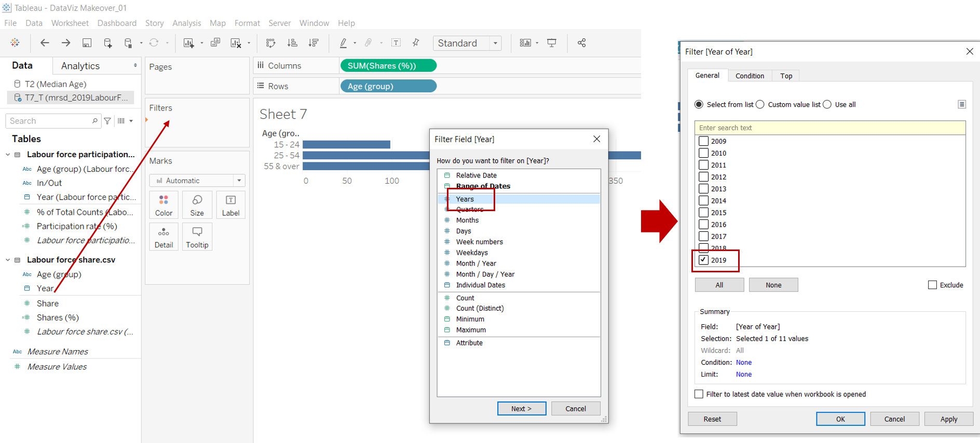Click the 25 - 54 blue bar
Viewport: 980px width, 443px height.
366,155
